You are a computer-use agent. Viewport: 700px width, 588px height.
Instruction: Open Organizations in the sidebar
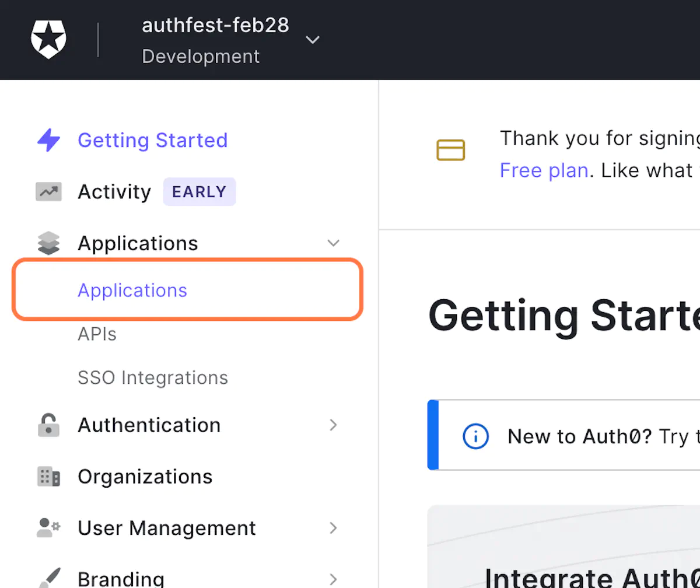(x=145, y=477)
